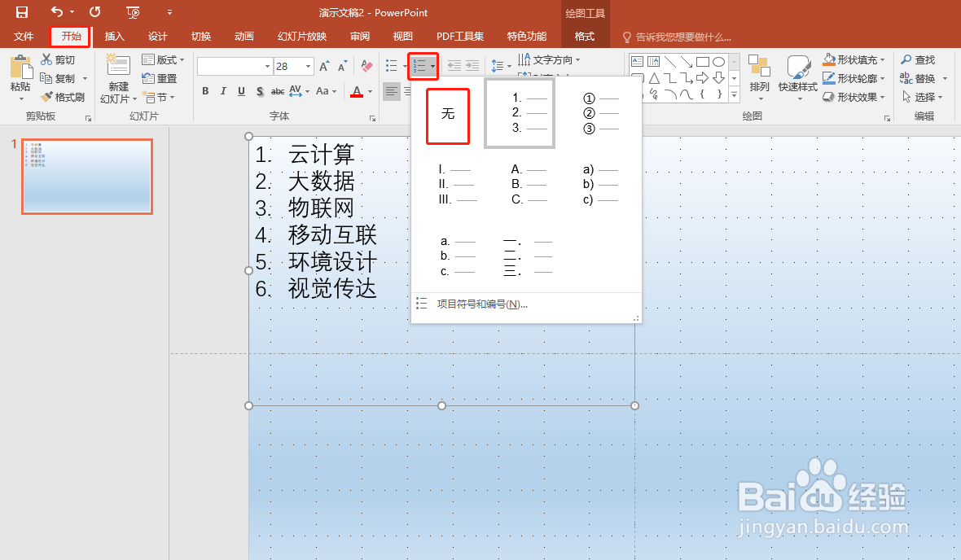Select Chinese 一.二.三. numbering style
The image size is (961, 560).
coord(529,256)
